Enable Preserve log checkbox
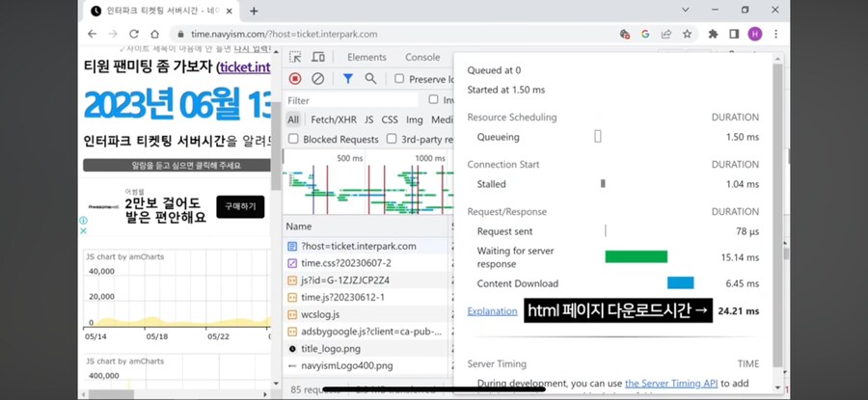868x400 pixels. 399,79
